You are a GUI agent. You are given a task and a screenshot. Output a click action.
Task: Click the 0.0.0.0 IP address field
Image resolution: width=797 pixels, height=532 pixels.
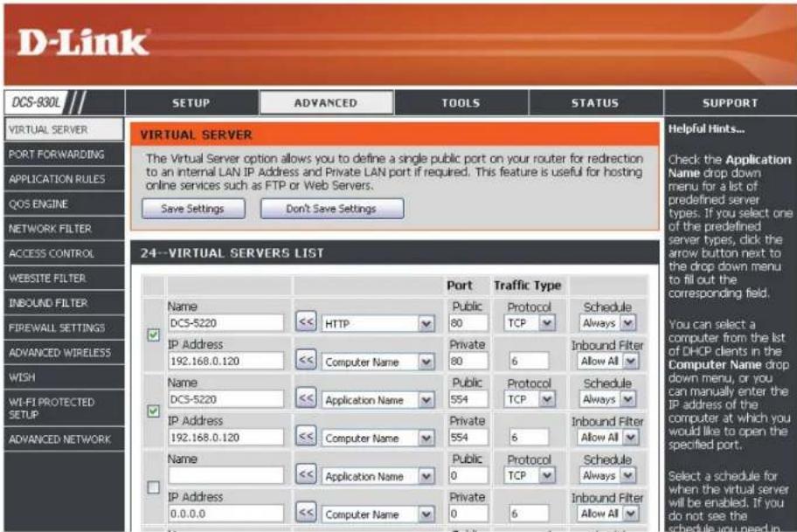click(225, 514)
